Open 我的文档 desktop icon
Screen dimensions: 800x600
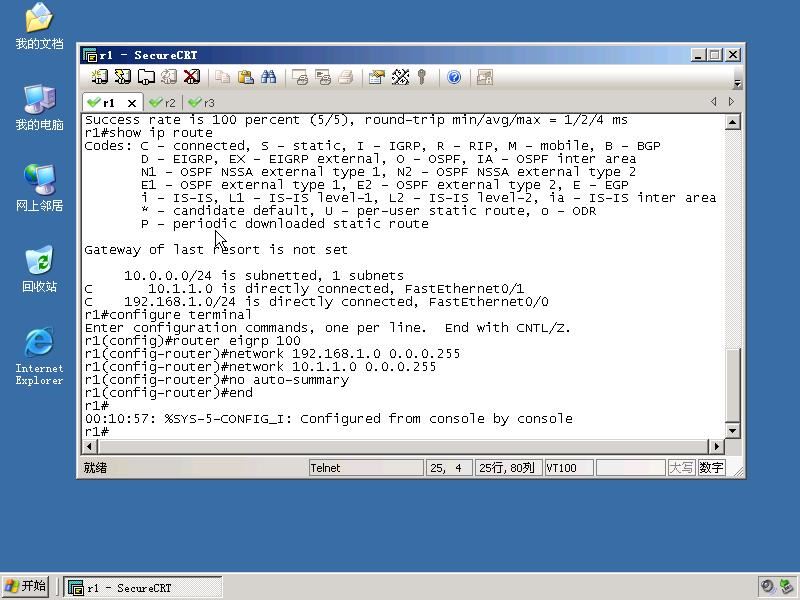39,26
